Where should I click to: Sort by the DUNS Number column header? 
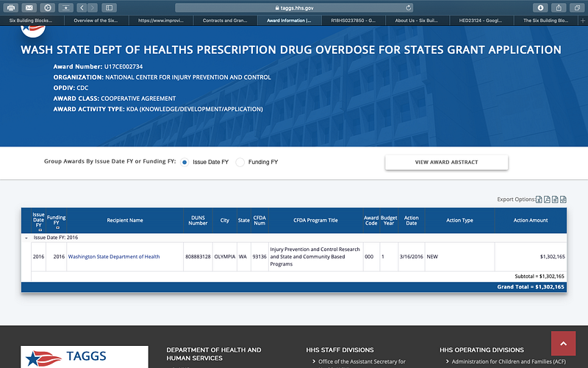click(x=198, y=220)
